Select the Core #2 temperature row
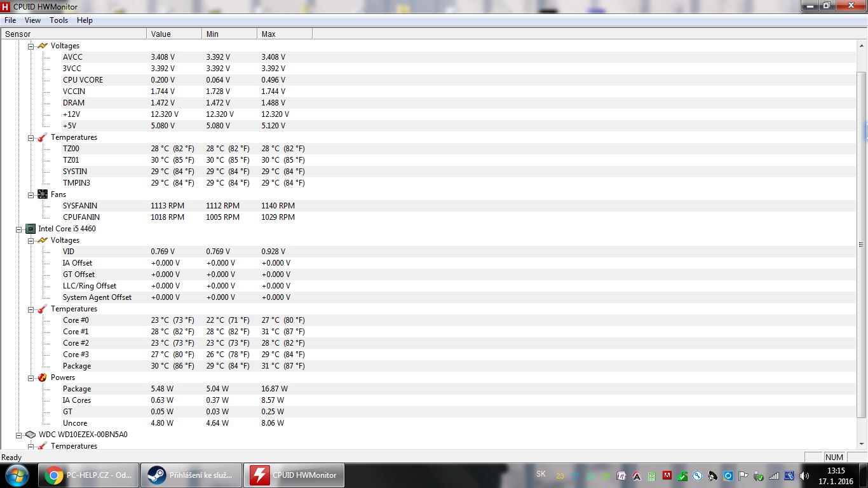The image size is (868, 488). (429, 343)
